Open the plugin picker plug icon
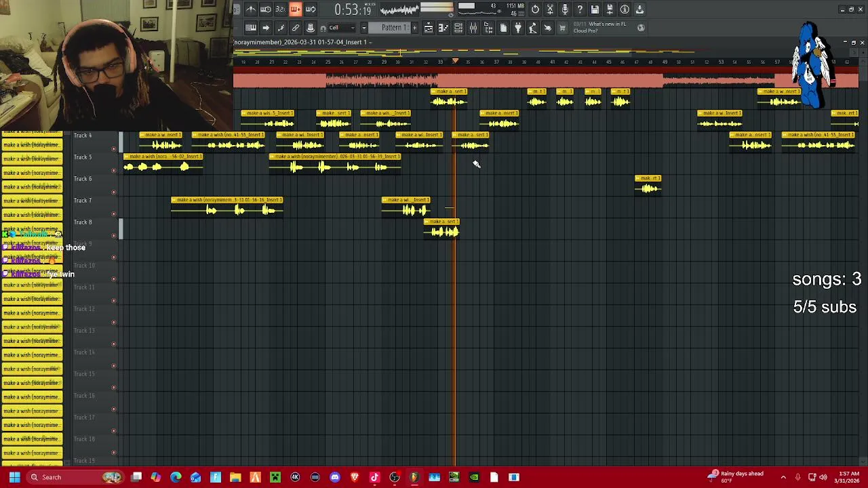Image resolution: width=868 pixels, height=488 pixels. [518, 28]
